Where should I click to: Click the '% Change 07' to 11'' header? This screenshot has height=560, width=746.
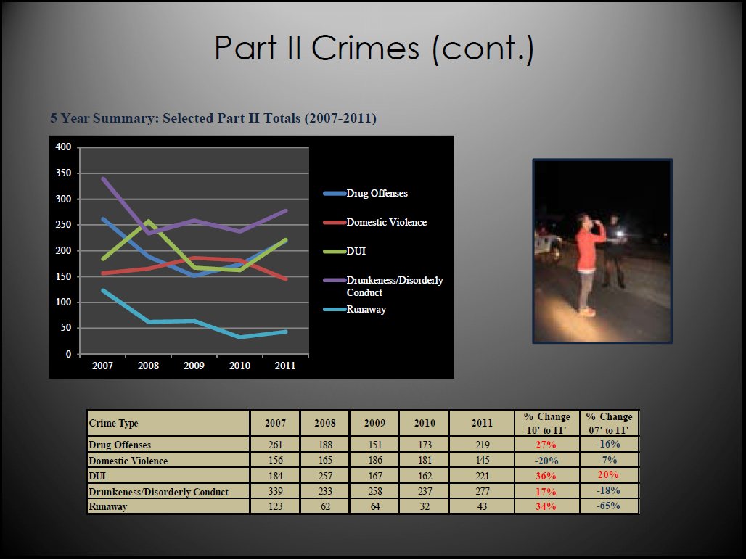(x=609, y=423)
